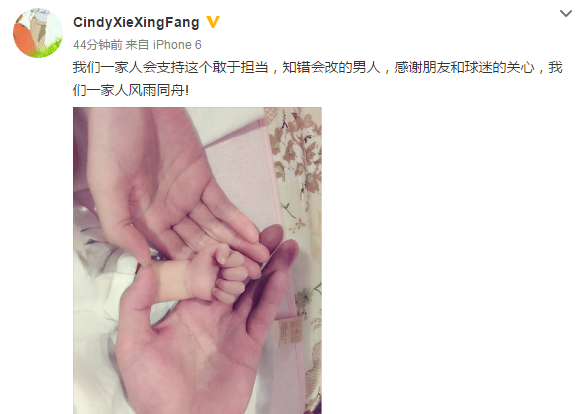586x414 pixels.
Task: Click the phrase 感谢朋友和球迷的关心
Action: coord(465,68)
